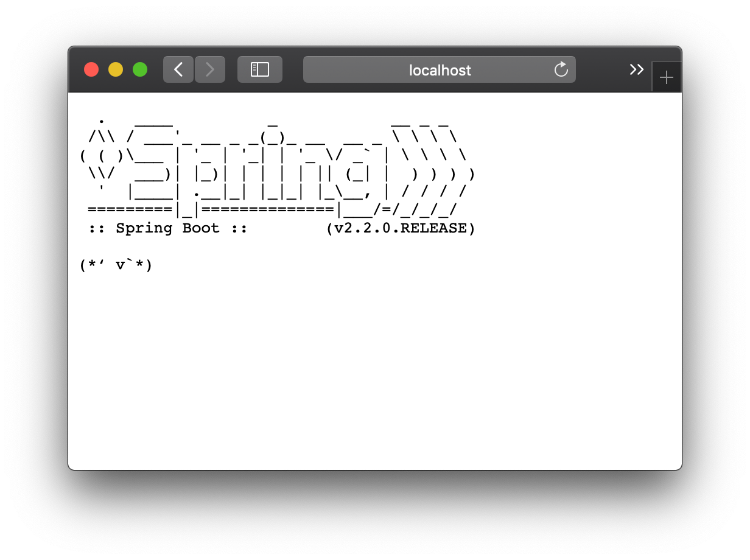
Task: Click the green full-screen traffic light
Action: [139, 69]
